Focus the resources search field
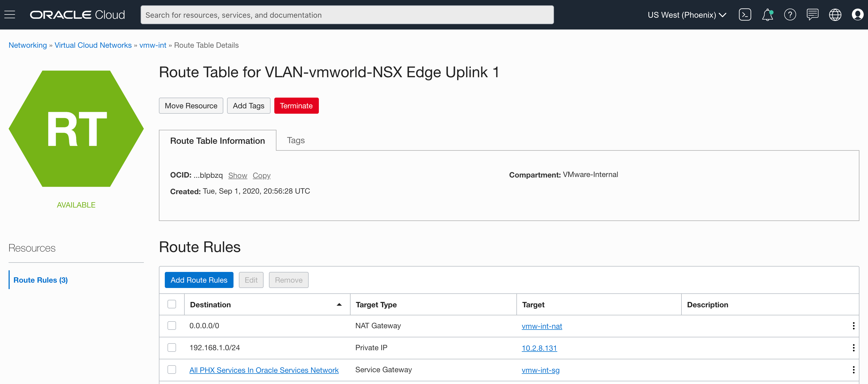 [347, 15]
